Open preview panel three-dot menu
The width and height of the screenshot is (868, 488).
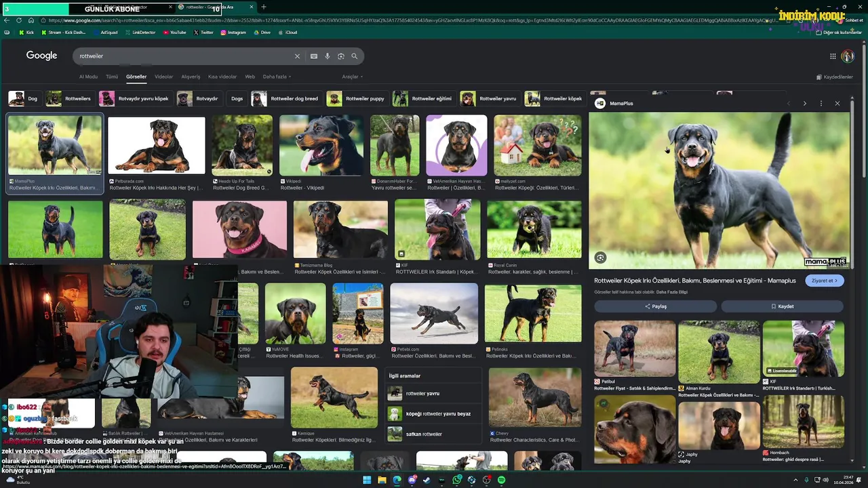point(821,104)
